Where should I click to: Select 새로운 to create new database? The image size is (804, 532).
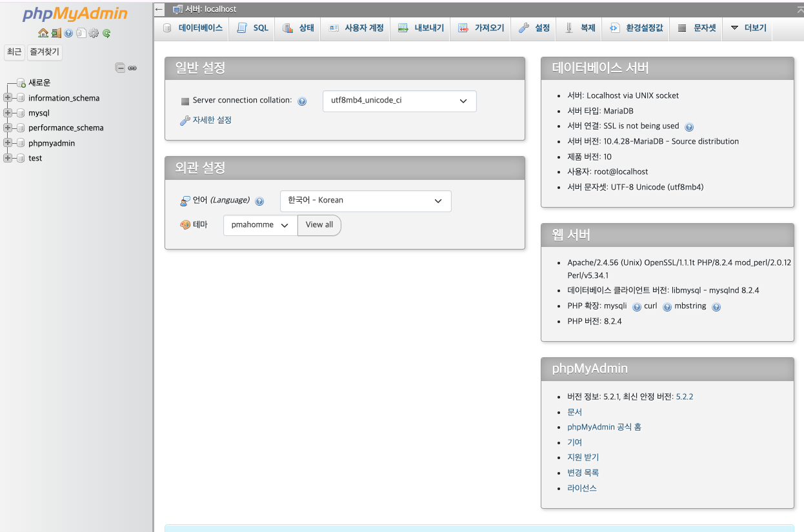point(39,83)
